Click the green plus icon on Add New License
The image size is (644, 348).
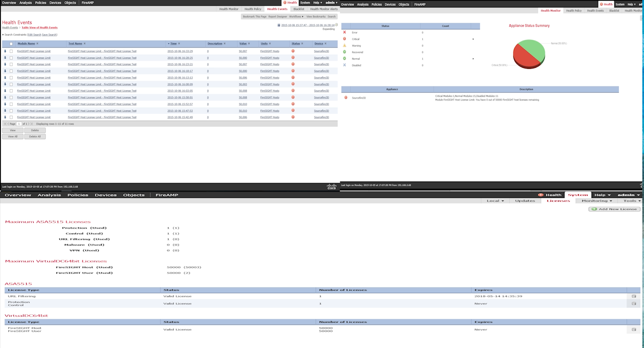coord(594,209)
